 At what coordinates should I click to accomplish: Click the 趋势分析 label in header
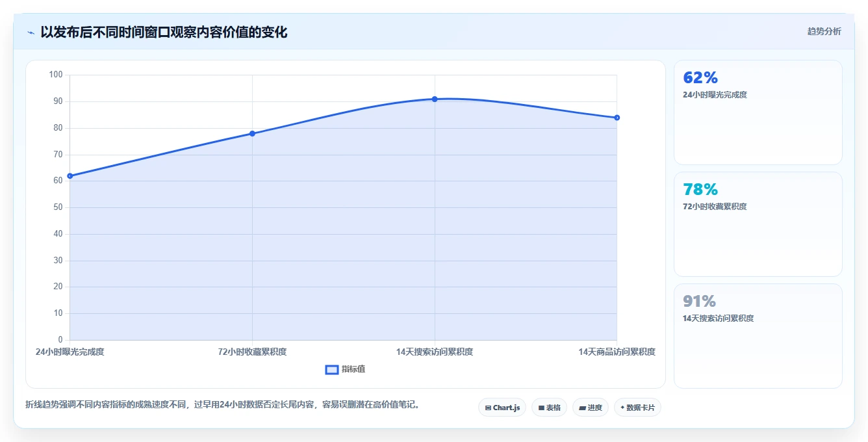coord(824,31)
